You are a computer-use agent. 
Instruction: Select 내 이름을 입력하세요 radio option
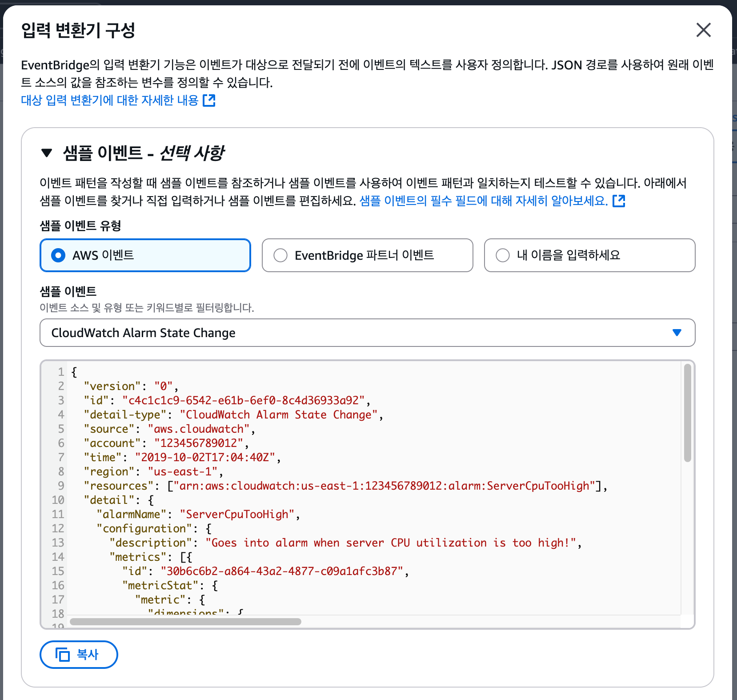tap(590, 255)
